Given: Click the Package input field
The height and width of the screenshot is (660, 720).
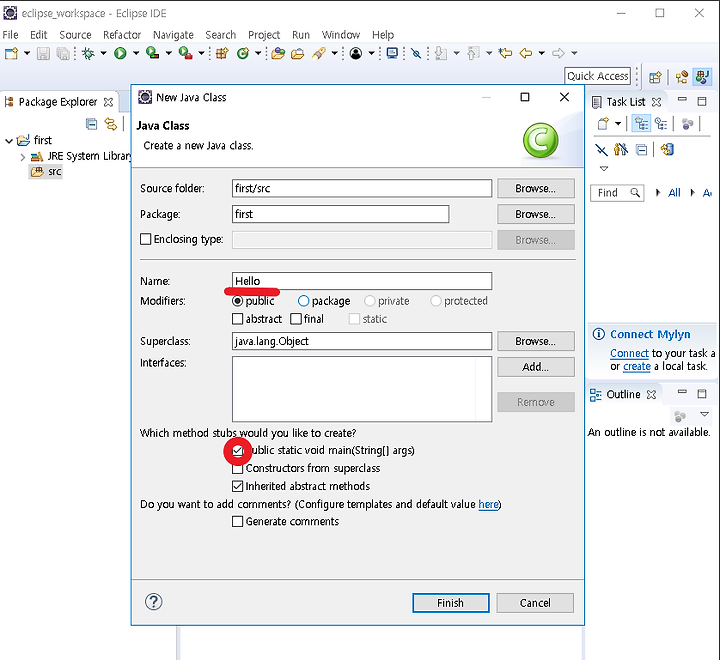Looking at the screenshot, I should coord(340,214).
